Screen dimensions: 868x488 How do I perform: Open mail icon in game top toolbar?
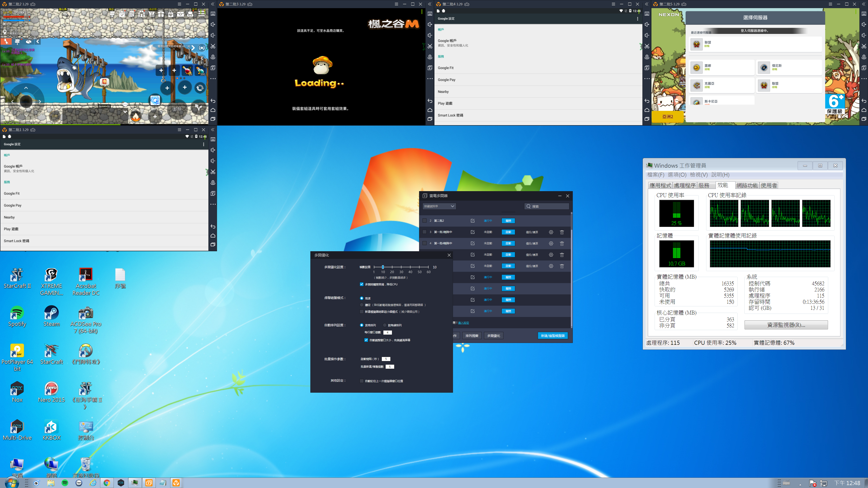coord(181,14)
